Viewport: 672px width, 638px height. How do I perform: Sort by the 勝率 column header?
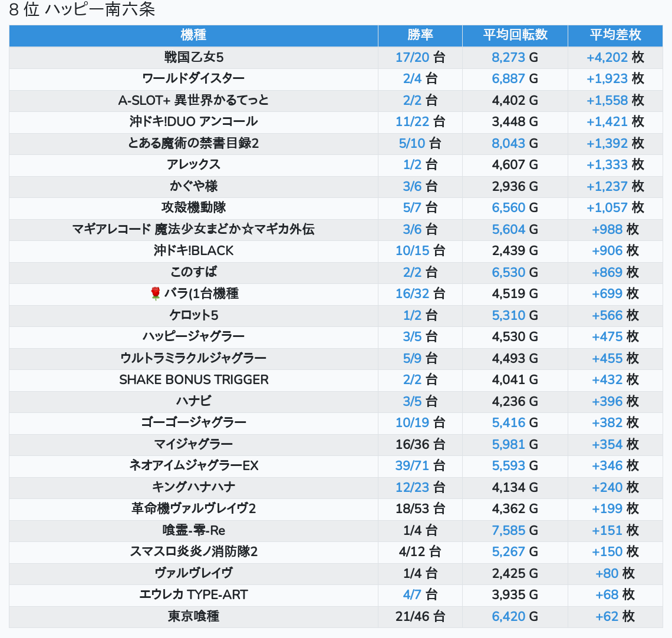tap(420, 35)
